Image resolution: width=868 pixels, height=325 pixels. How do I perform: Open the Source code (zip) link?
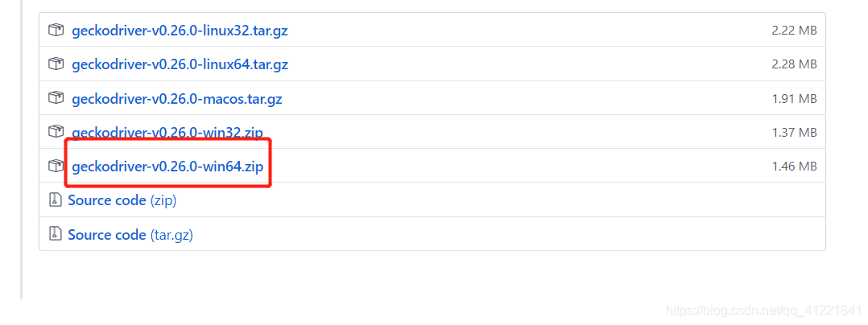(x=122, y=200)
